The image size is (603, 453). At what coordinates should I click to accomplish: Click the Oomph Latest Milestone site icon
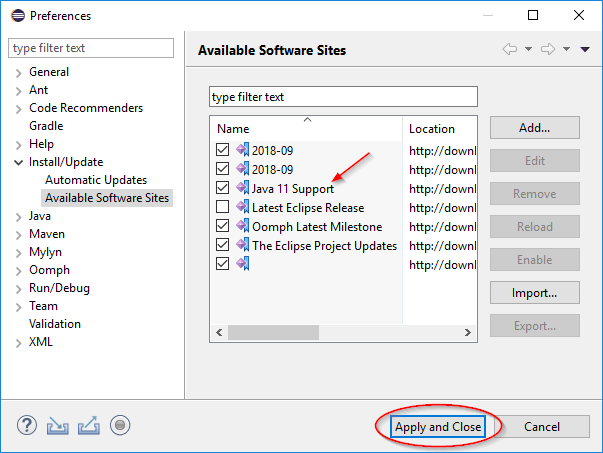click(242, 226)
